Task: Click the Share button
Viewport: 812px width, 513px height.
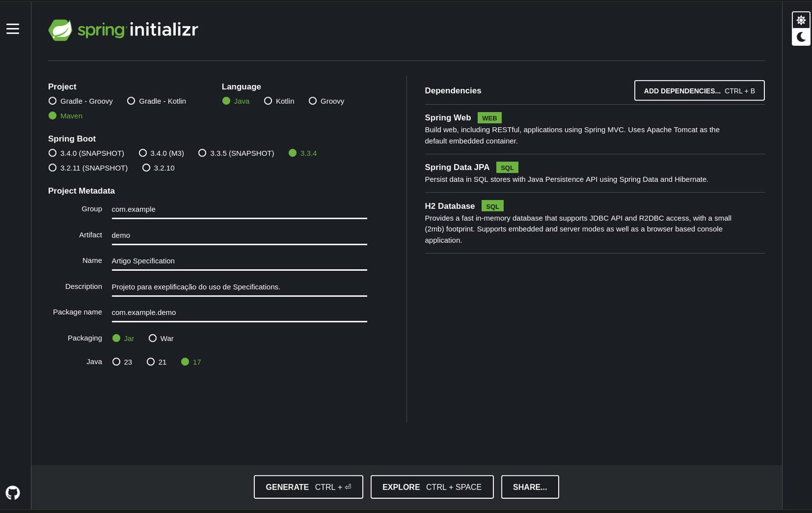Action: pos(529,487)
